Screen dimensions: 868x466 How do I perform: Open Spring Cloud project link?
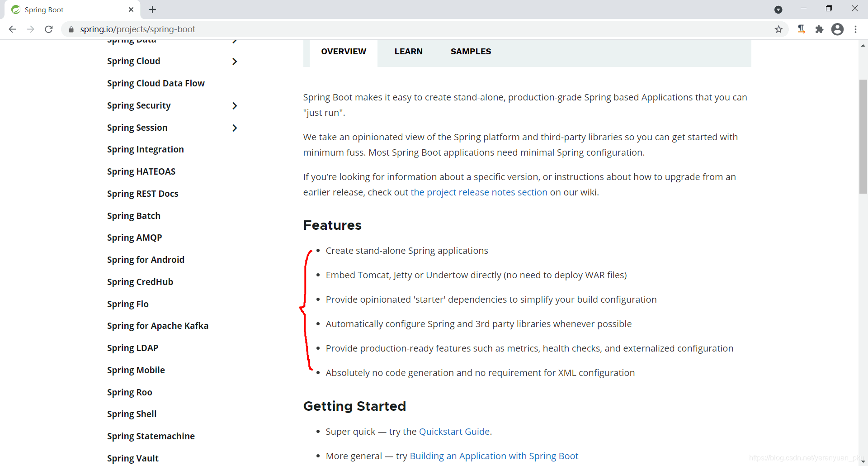tap(133, 62)
